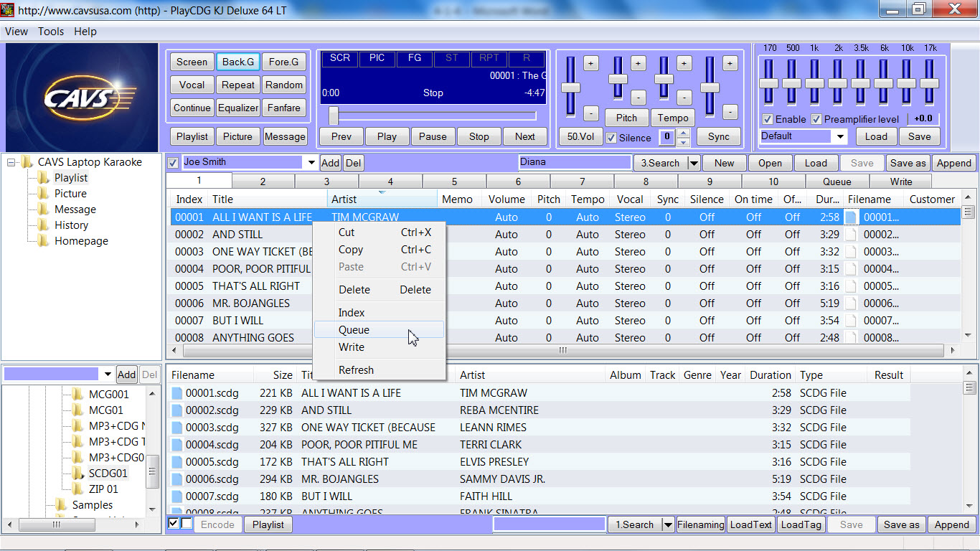The width and height of the screenshot is (980, 551).
Task: Collapse the CAVS Laptop Karaoke tree node
Action: [11, 162]
